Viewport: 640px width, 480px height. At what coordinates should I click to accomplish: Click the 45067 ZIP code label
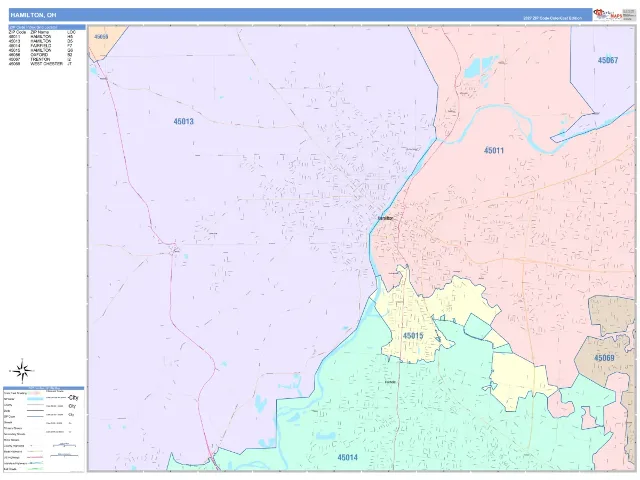tap(608, 60)
